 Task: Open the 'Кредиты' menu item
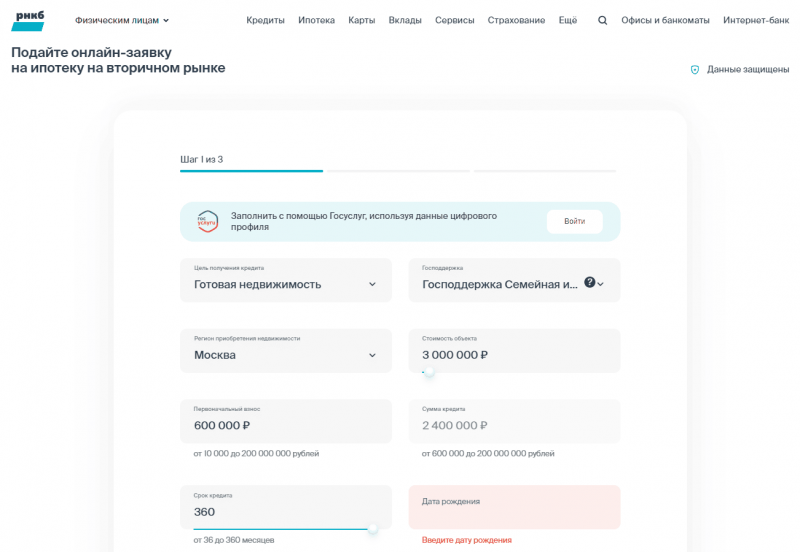click(x=265, y=20)
